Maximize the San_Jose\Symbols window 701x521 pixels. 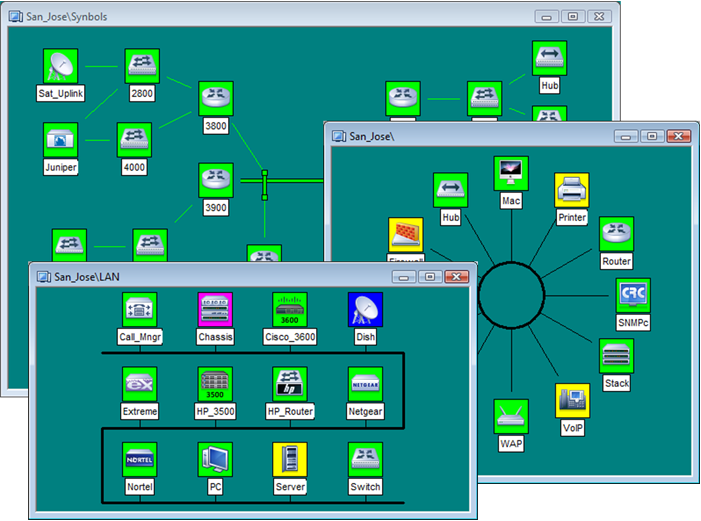[x=573, y=17]
